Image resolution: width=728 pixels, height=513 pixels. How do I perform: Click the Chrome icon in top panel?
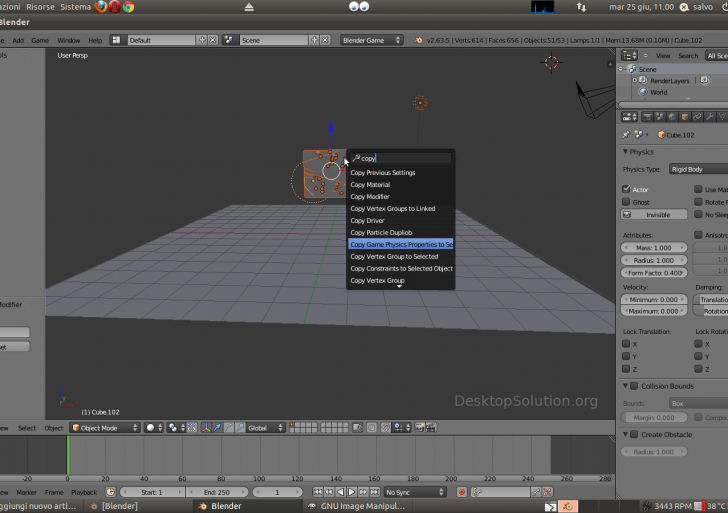pyautogui.click(x=129, y=6)
